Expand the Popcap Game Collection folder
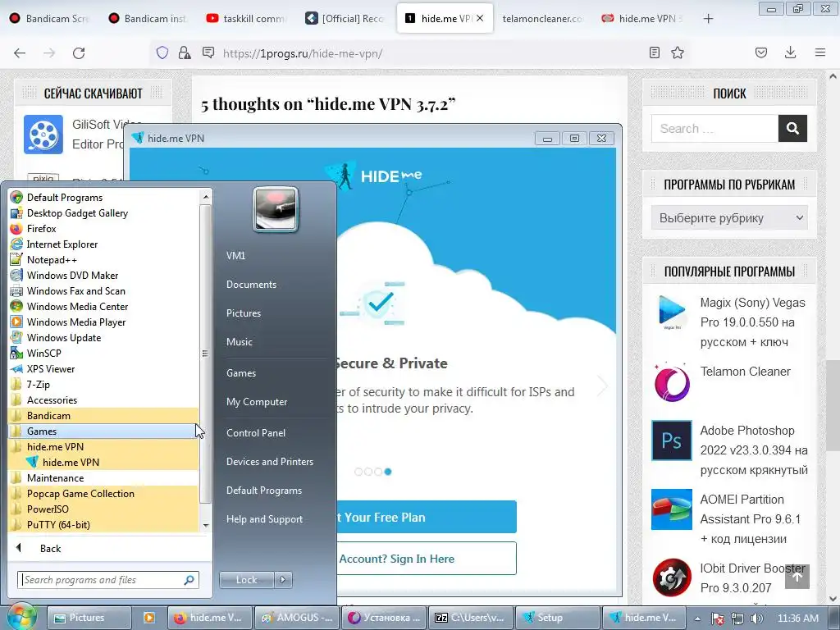Screen dimensions: 840x630 click(104, 493)
